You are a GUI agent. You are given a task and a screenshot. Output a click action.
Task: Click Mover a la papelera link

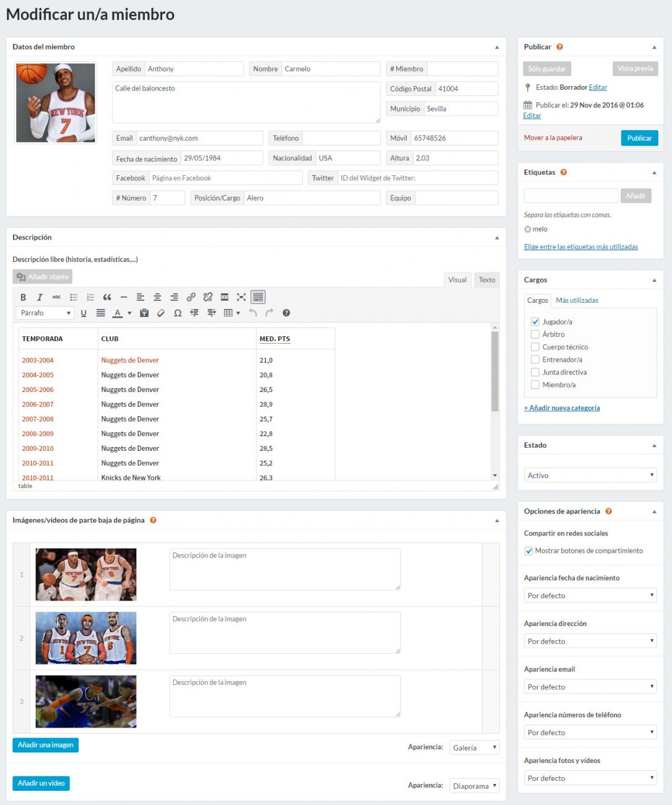click(x=553, y=138)
